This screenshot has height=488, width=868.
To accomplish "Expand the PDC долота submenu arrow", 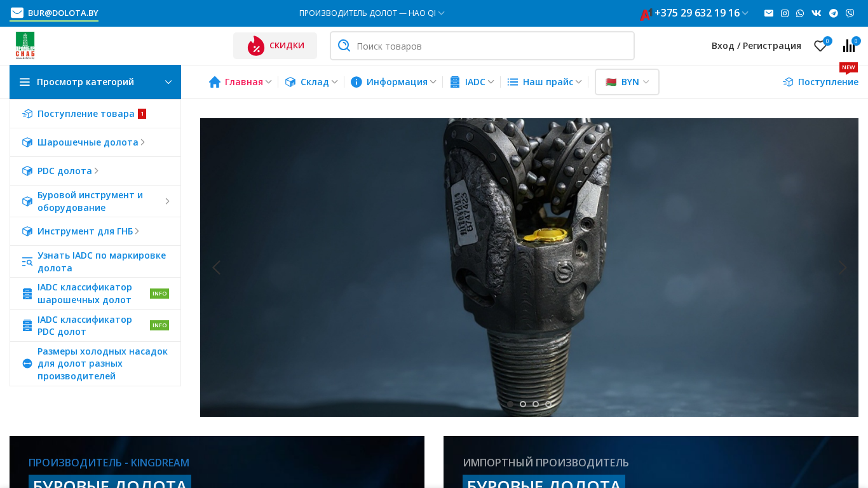I will [96, 171].
